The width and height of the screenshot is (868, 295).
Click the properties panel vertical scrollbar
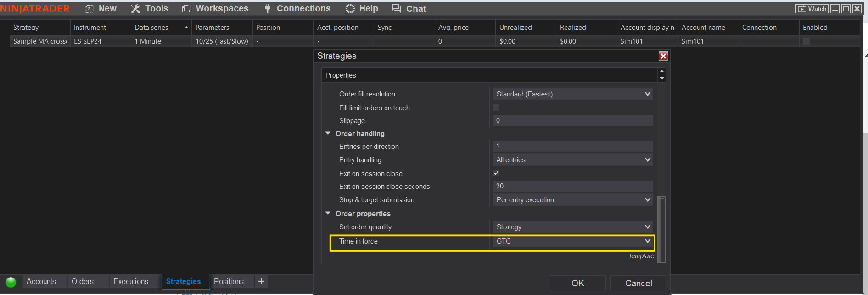(661, 229)
